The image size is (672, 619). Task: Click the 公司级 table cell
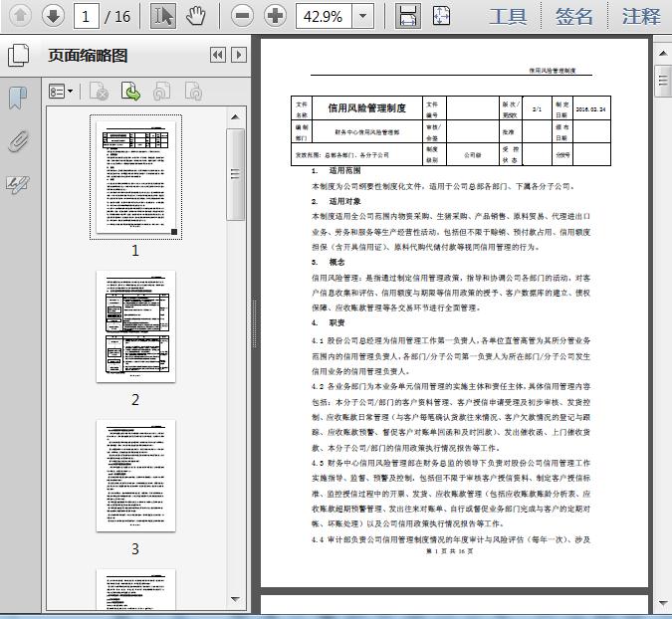coord(473,155)
